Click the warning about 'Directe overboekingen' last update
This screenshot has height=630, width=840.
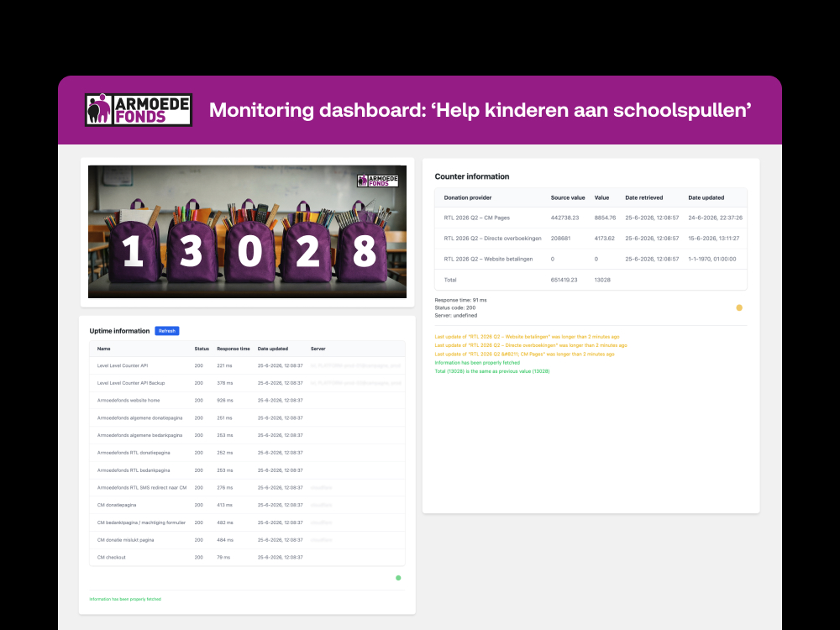531,345
